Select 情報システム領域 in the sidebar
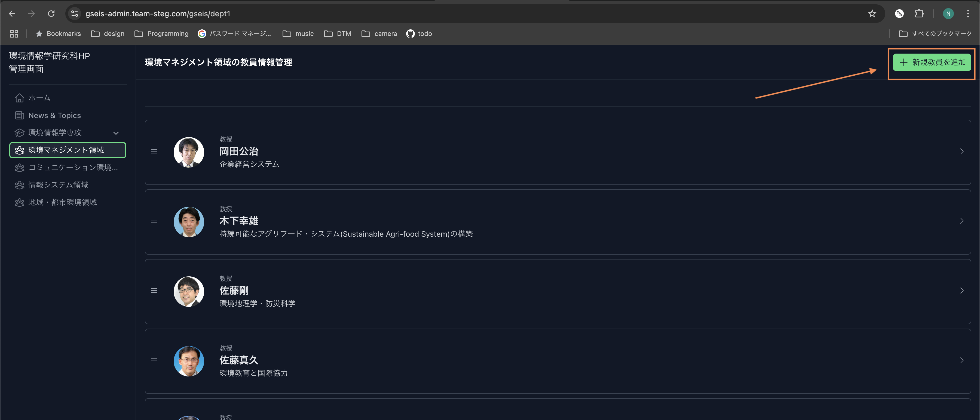Viewport: 980px width, 420px height. pyautogui.click(x=58, y=185)
